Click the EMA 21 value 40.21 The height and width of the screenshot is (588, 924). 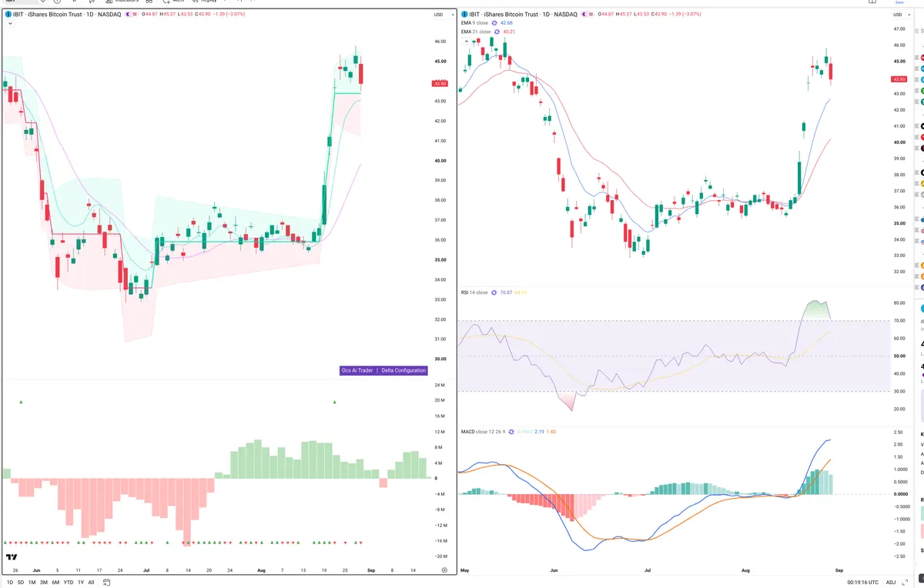tap(508, 32)
